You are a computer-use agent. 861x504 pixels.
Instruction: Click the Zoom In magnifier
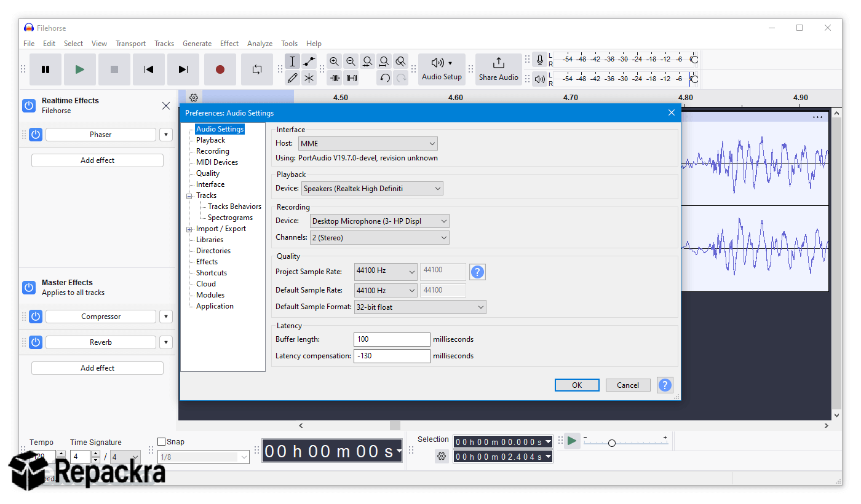click(x=335, y=61)
